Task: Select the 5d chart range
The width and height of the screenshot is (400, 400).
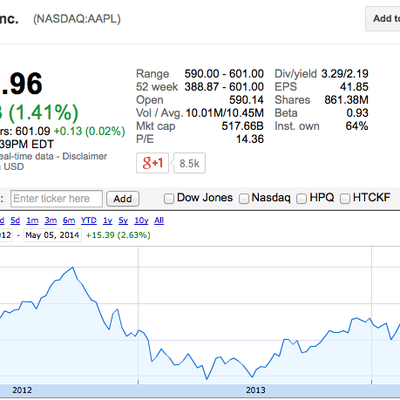Action: click(15, 220)
